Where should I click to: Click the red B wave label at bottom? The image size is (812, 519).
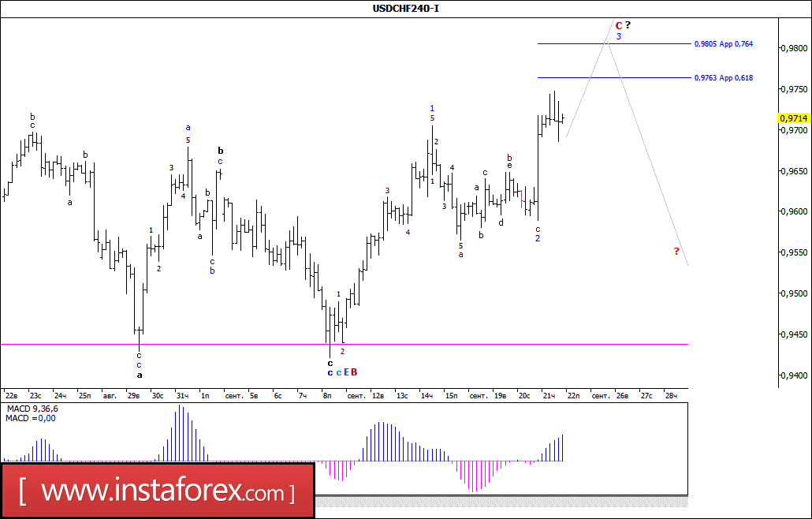(x=354, y=372)
